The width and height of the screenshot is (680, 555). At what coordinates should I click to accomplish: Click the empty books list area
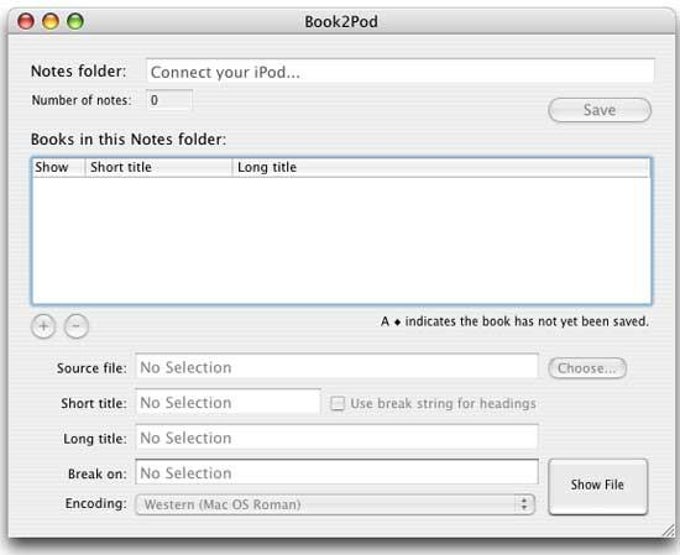tap(341, 240)
